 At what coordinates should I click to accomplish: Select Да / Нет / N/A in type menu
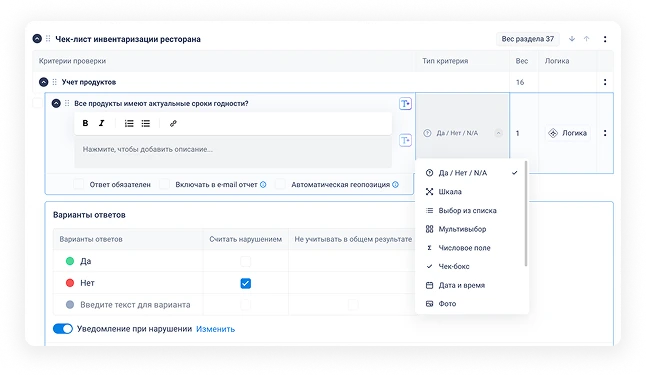[x=471, y=173]
